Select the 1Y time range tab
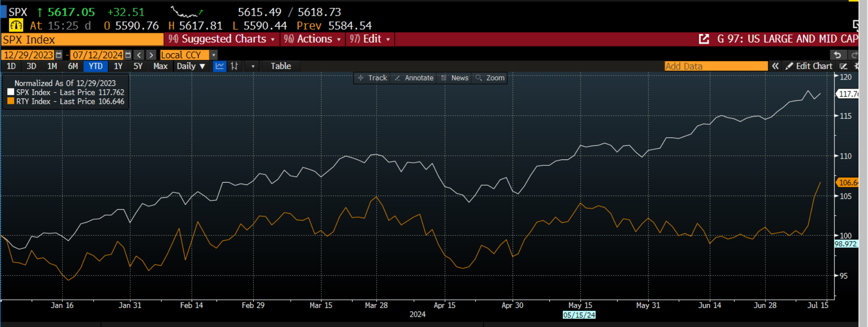Viewport: 868px width, 327px height. 118,66
